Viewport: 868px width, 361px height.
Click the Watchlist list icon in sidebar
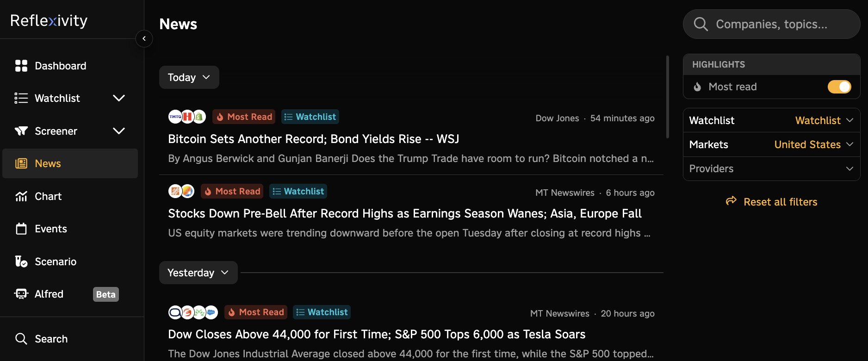pyautogui.click(x=21, y=98)
